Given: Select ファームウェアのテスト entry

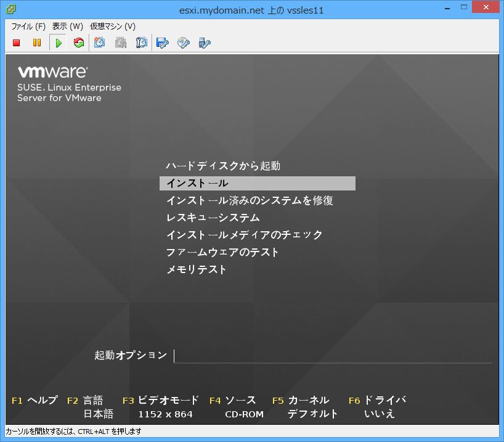Looking at the screenshot, I should pyautogui.click(x=222, y=252).
